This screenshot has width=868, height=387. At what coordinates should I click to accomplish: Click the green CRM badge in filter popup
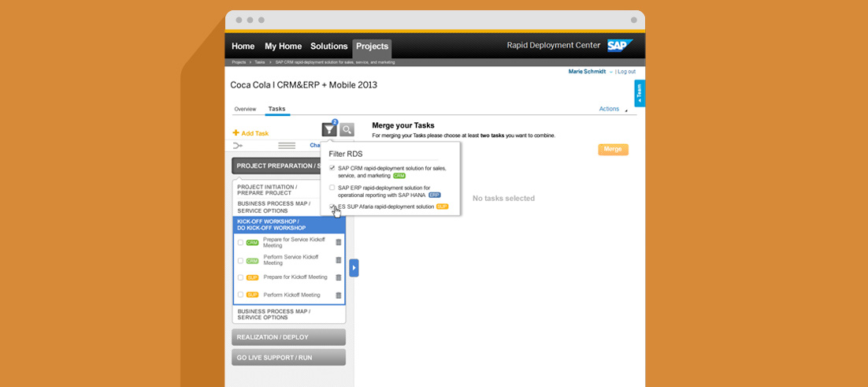[399, 176]
